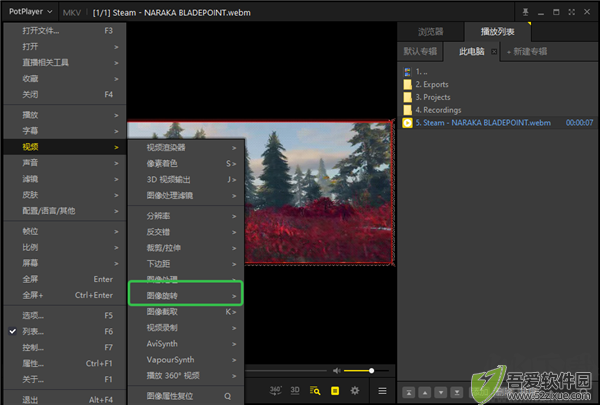Click the yellow playlist panel toggle icon
Screen dimensions: 600x405
tap(335, 391)
